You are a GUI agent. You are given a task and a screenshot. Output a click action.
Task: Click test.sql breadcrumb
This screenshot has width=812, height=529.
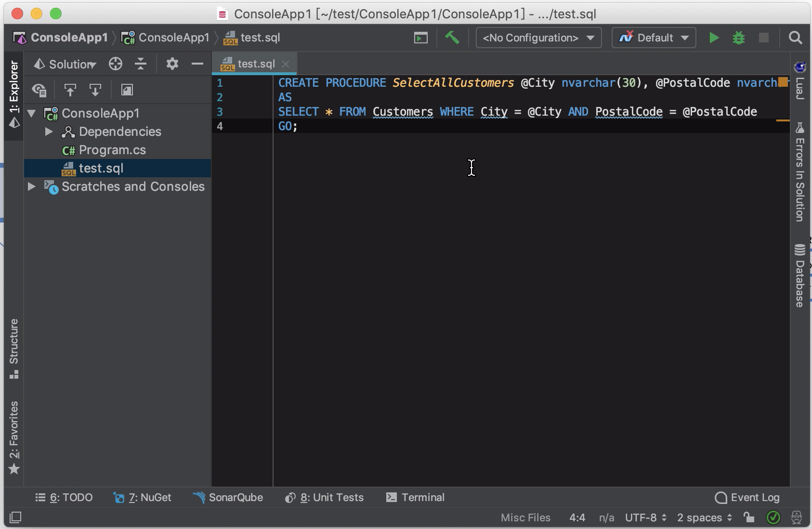pyautogui.click(x=252, y=38)
